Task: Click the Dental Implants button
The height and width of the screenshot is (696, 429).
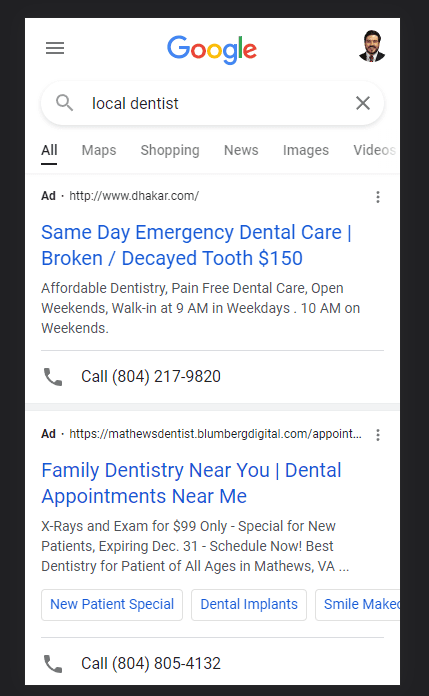Action: point(249,605)
